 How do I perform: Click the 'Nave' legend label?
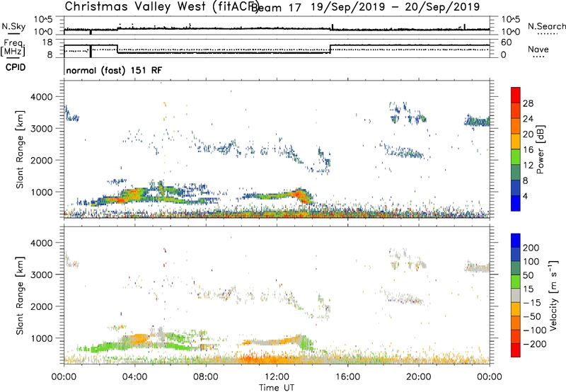[x=538, y=50]
